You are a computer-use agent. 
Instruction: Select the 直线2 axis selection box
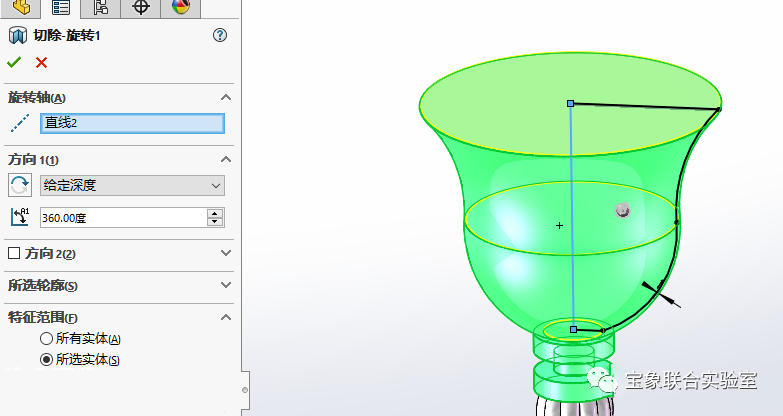132,123
